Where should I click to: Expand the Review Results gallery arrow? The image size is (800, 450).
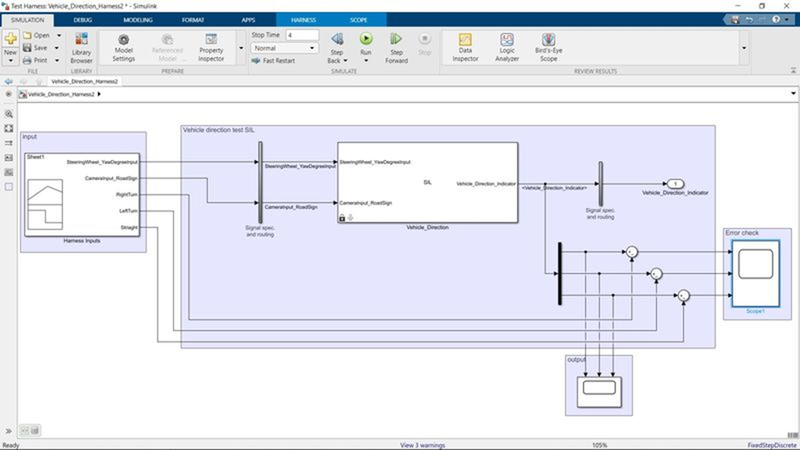point(744,48)
